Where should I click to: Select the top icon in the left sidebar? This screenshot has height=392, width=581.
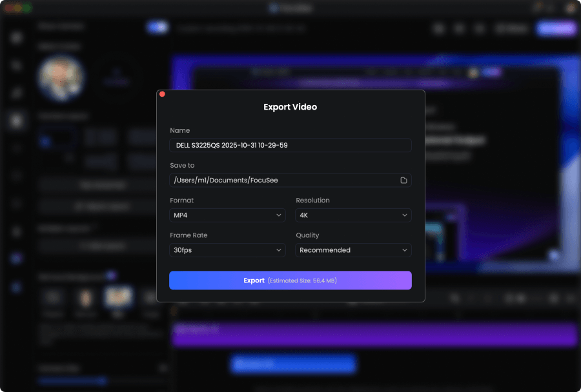(17, 37)
